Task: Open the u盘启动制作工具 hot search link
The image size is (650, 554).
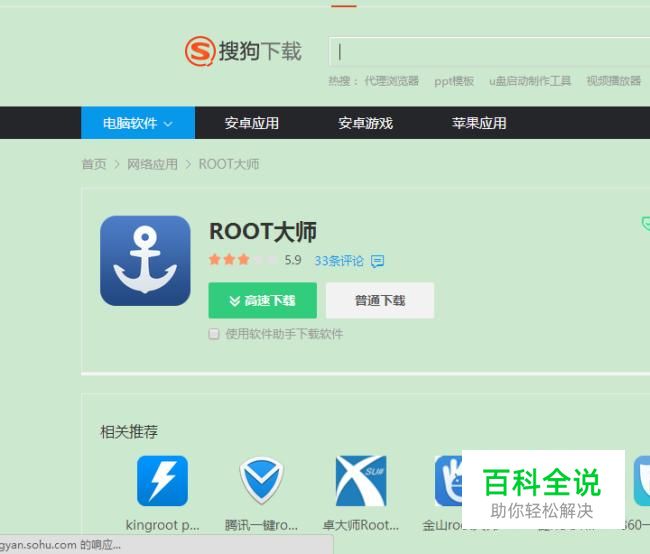Action: pos(530,81)
